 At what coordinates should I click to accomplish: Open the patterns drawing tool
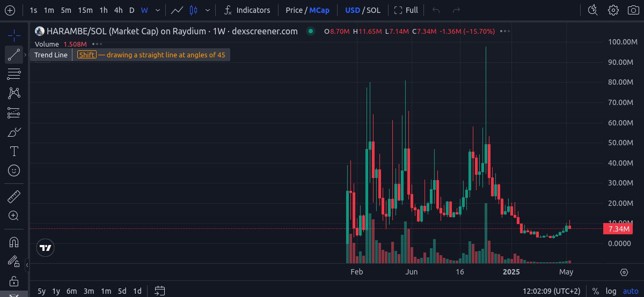[14, 93]
